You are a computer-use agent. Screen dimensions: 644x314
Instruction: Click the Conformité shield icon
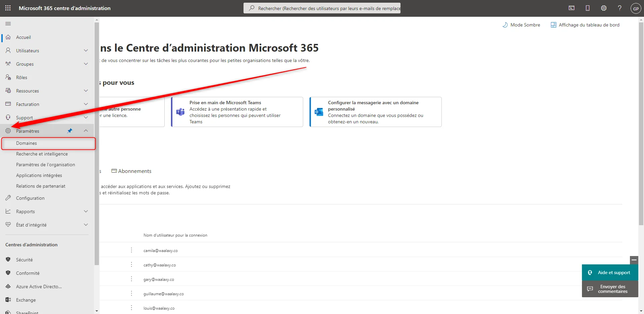click(x=8, y=273)
